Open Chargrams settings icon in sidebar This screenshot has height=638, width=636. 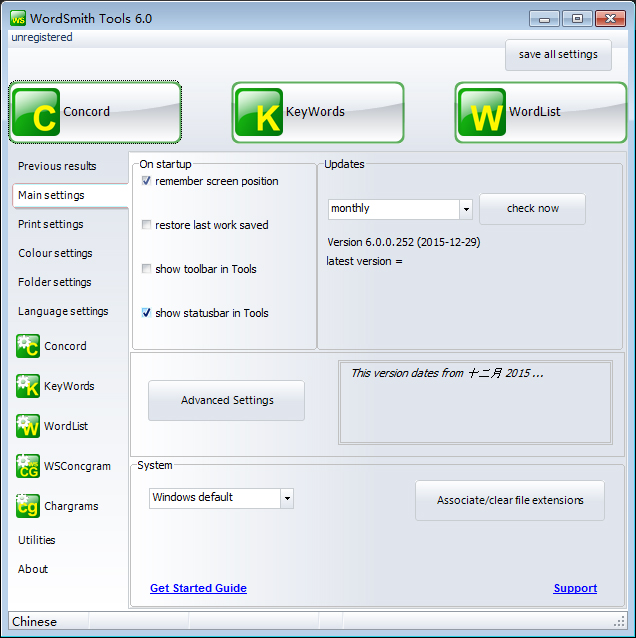pyautogui.click(x=28, y=506)
